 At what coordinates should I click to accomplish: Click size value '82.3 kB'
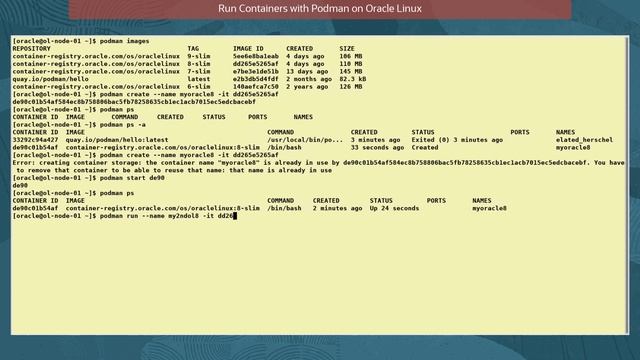[353, 79]
